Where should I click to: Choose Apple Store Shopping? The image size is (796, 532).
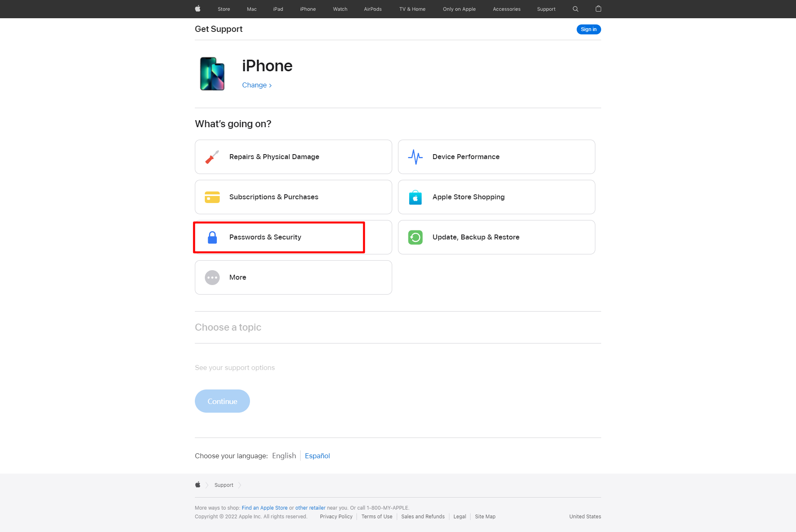point(497,197)
